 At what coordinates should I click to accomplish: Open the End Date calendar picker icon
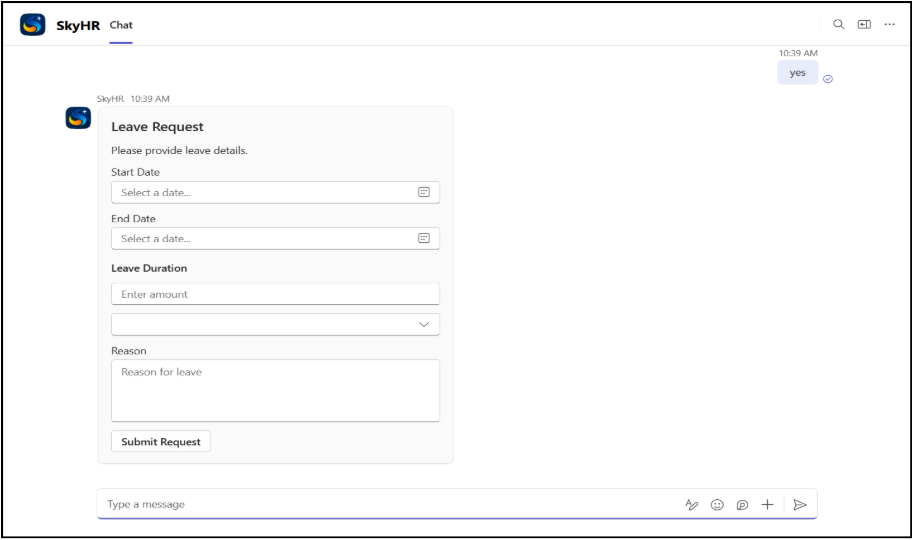coord(424,238)
